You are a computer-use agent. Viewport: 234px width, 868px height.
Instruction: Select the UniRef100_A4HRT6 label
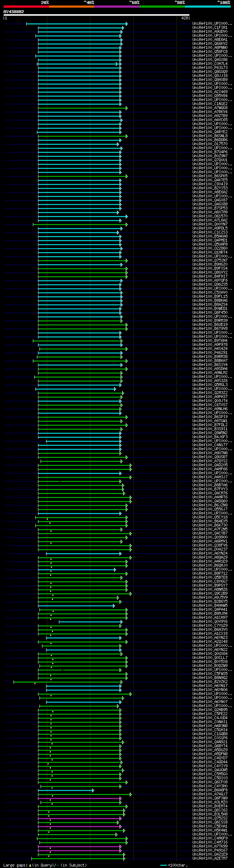(210, 497)
